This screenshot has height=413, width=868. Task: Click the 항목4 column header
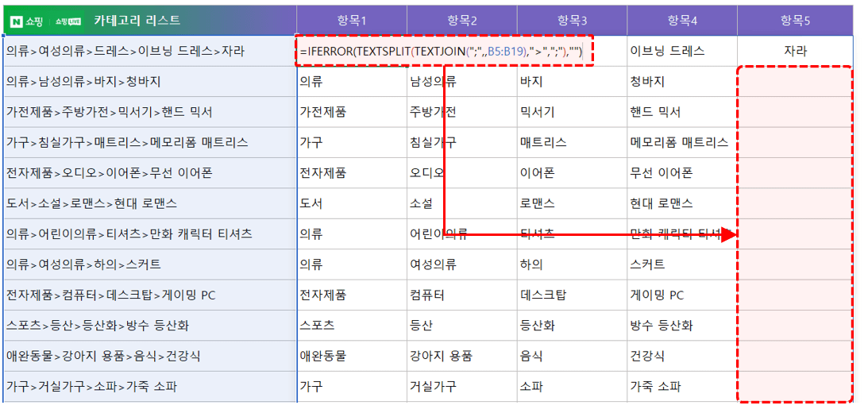pyautogui.click(x=681, y=21)
